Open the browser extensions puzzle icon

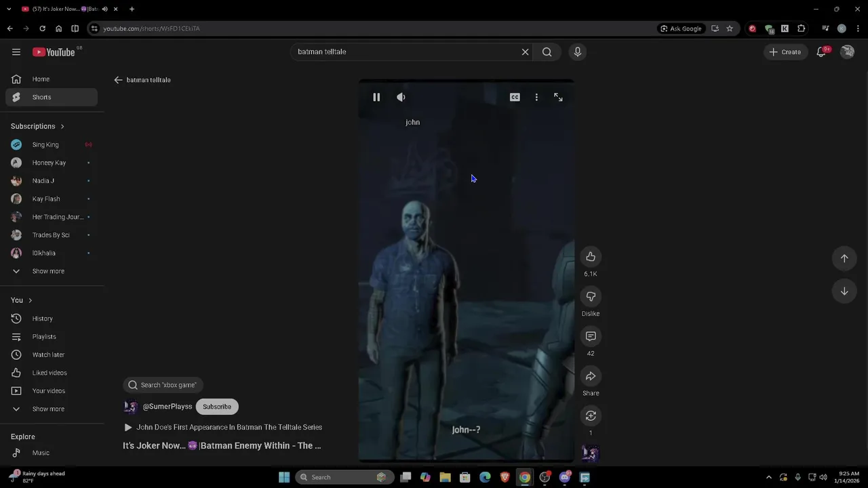point(802,28)
